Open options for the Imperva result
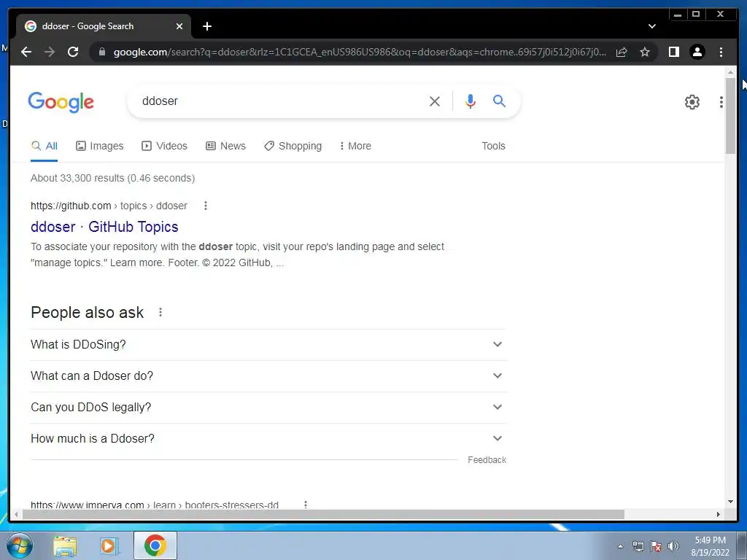Viewport: 747px width, 560px height. (306, 505)
